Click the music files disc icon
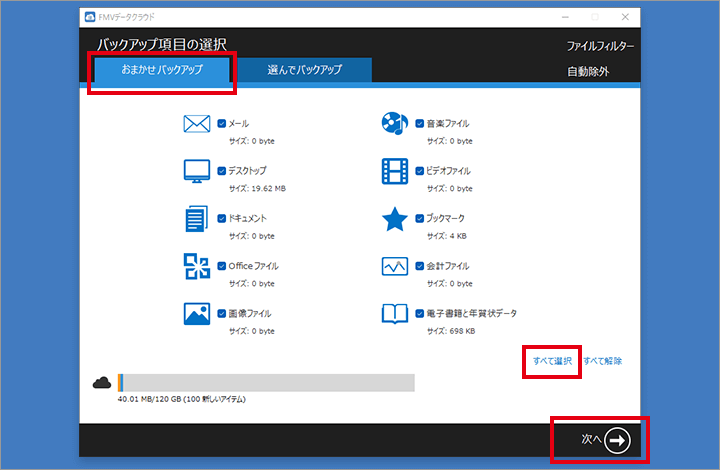 (395, 124)
